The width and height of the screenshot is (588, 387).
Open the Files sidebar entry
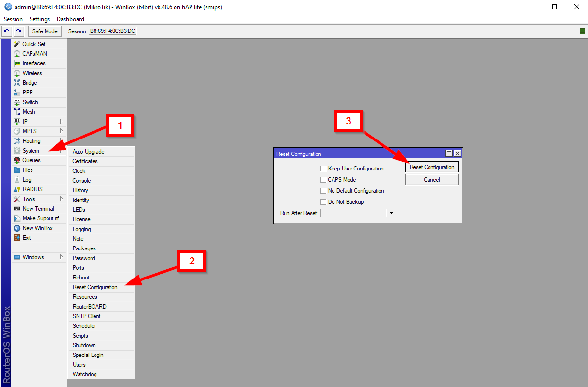point(39,170)
